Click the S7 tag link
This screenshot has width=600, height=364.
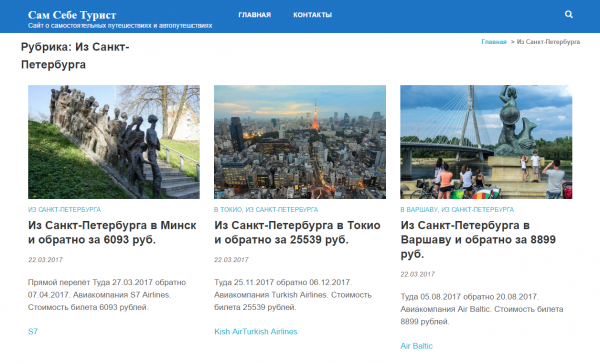coord(33,331)
